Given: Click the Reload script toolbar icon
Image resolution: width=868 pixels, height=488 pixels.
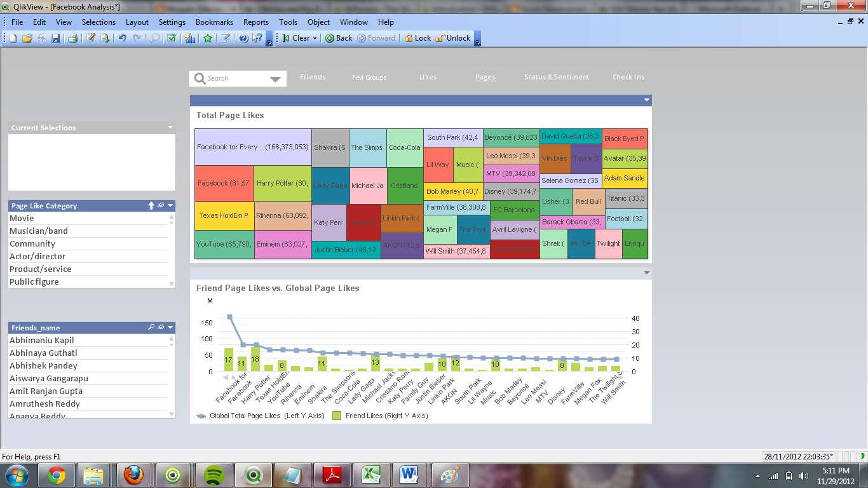Looking at the screenshot, I should coord(104,38).
